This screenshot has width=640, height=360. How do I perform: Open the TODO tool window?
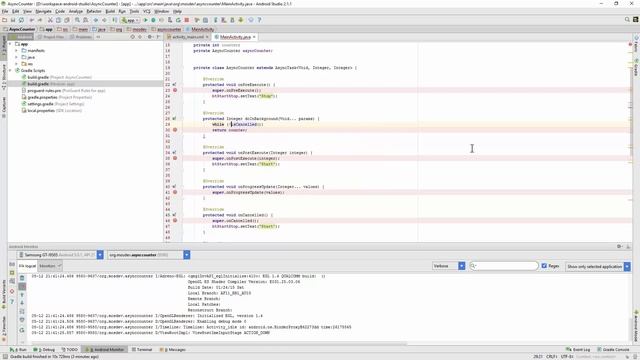69,349
